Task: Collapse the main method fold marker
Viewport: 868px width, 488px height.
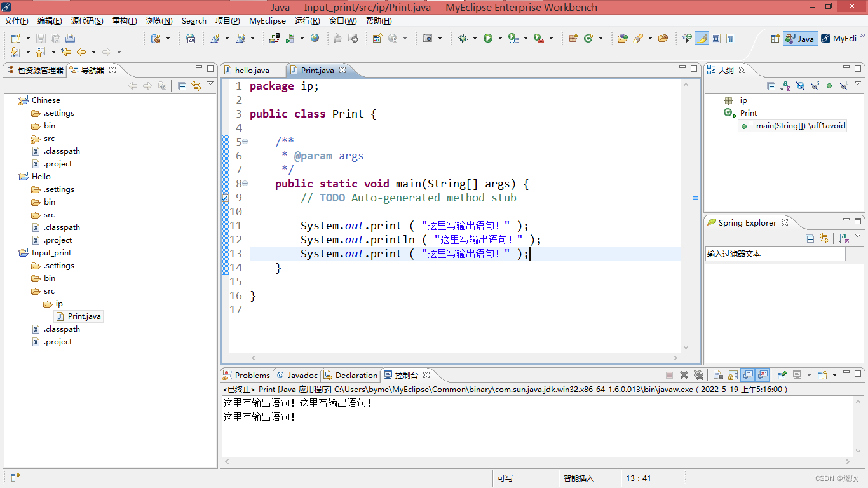Action: tap(245, 184)
